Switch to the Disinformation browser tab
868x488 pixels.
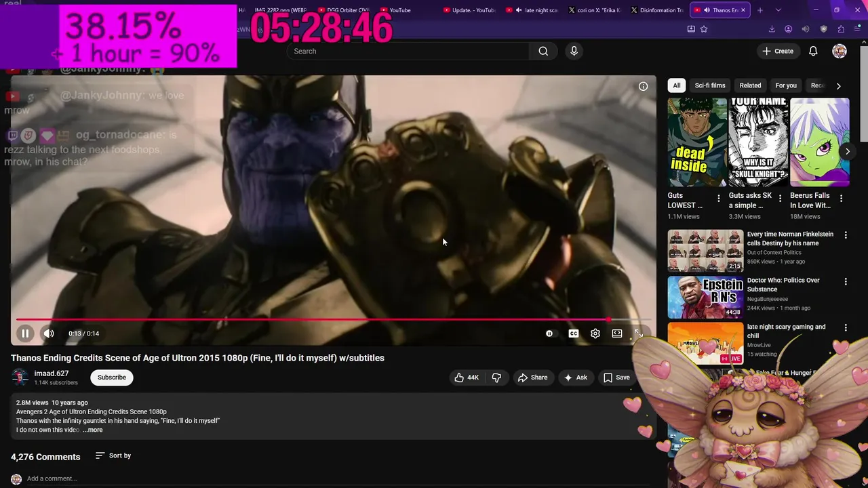(x=656, y=10)
